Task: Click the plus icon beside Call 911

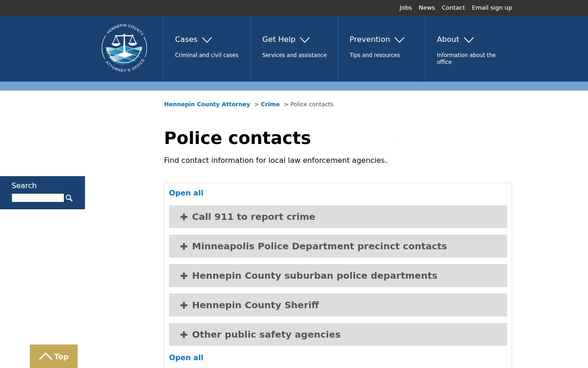Action: click(184, 217)
